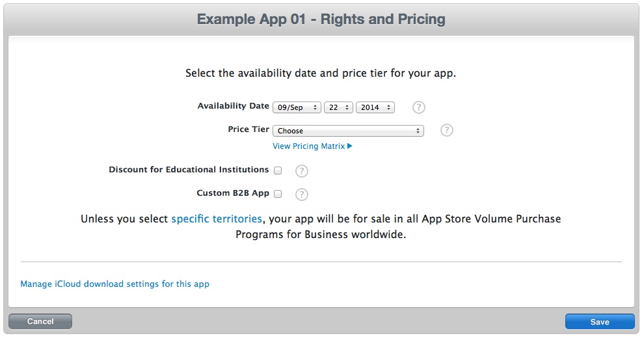This screenshot has height=337, width=644.
Task: Click the Example App 01 title header
Action: click(x=321, y=19)
